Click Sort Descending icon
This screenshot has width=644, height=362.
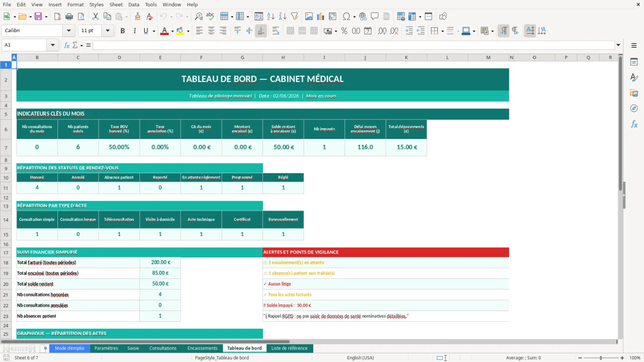click(x=282, y=17)
